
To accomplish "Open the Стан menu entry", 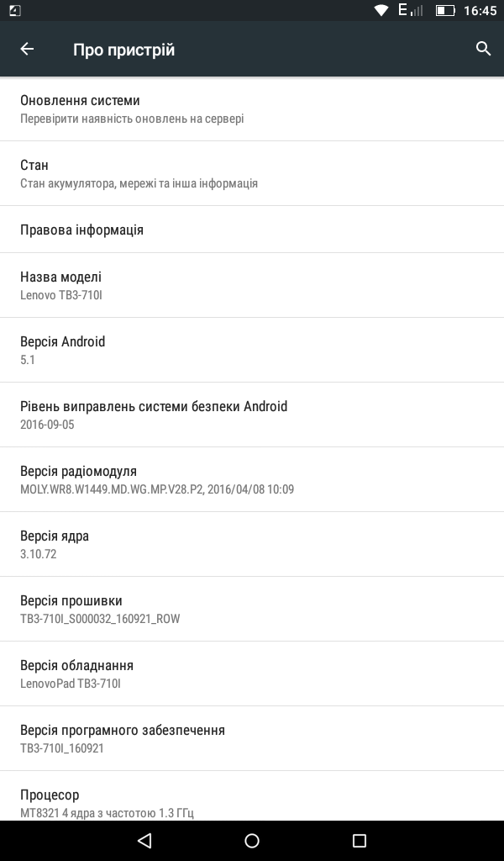I will tap(252, 173).
